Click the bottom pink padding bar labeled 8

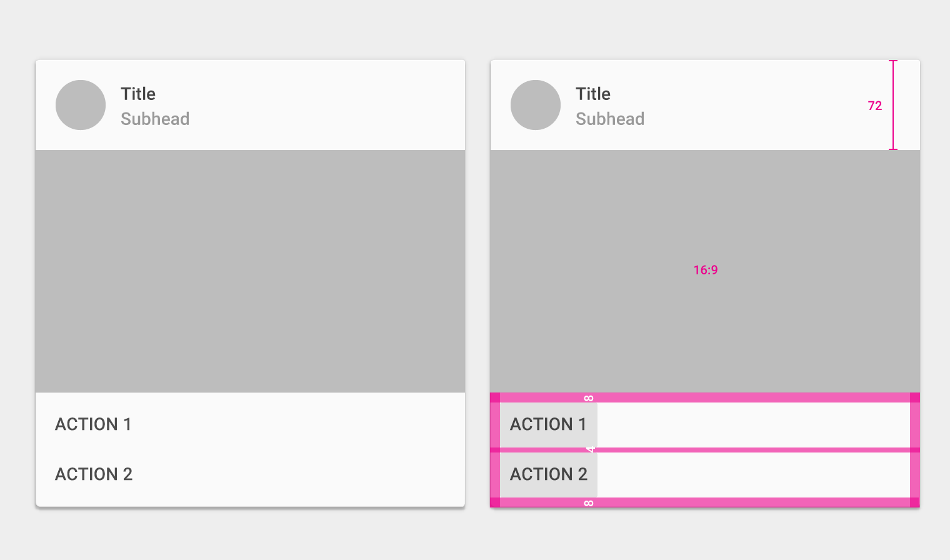705,502
